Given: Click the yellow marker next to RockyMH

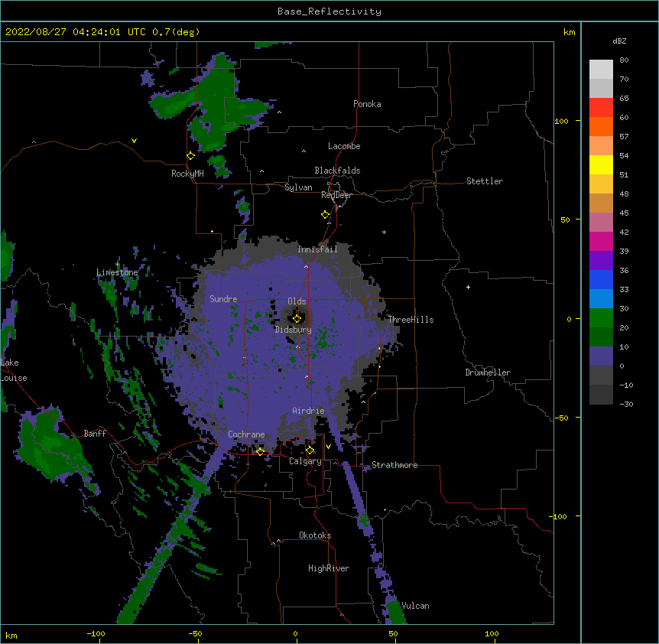Looking at the screenshot, I should tap(191, 156).
